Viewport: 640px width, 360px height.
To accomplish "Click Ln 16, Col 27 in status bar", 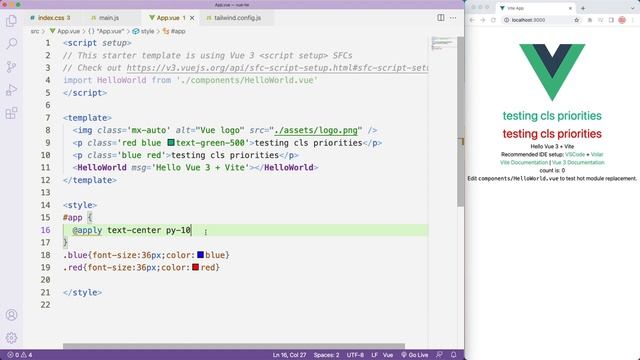I will coord(289,355).
